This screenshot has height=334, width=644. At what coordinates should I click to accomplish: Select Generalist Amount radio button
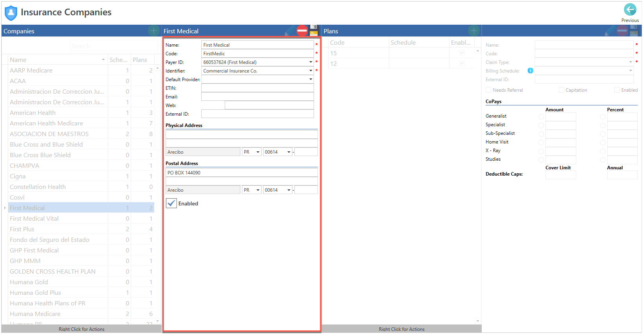pyautogui.click(x=541, y=117)
